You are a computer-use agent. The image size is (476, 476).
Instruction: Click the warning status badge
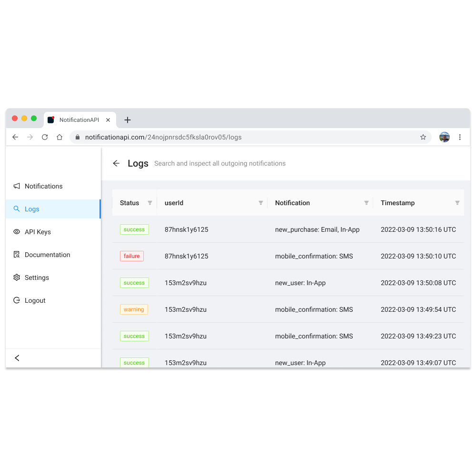[134, 309]
